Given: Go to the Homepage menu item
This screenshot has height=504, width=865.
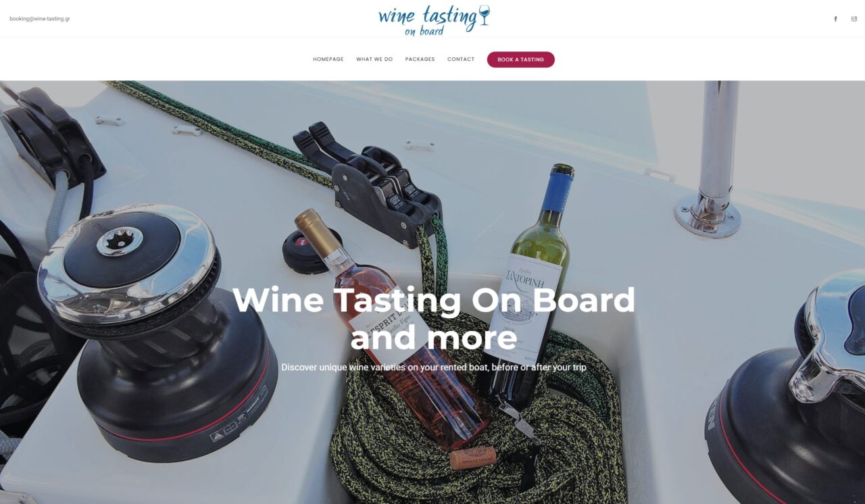Looking at the screenshot, I should click(x=328, y=59).
